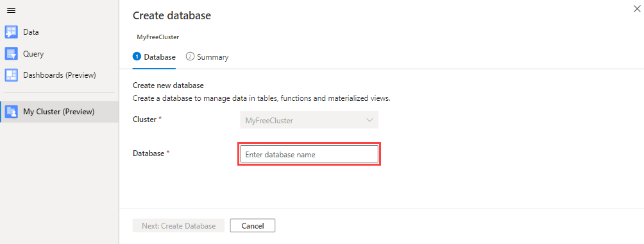
Task: Click the Query sidebar icon
Action: (x=11, y=53)
